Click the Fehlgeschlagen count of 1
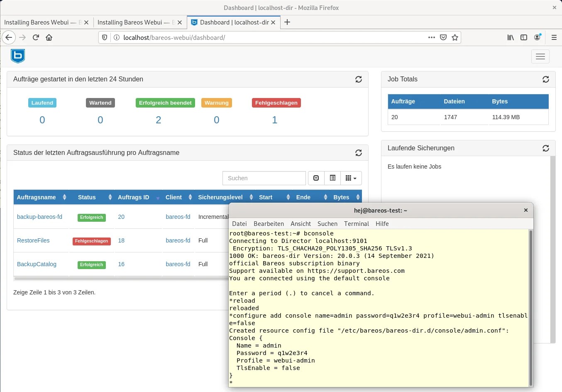 pos(274,120)
